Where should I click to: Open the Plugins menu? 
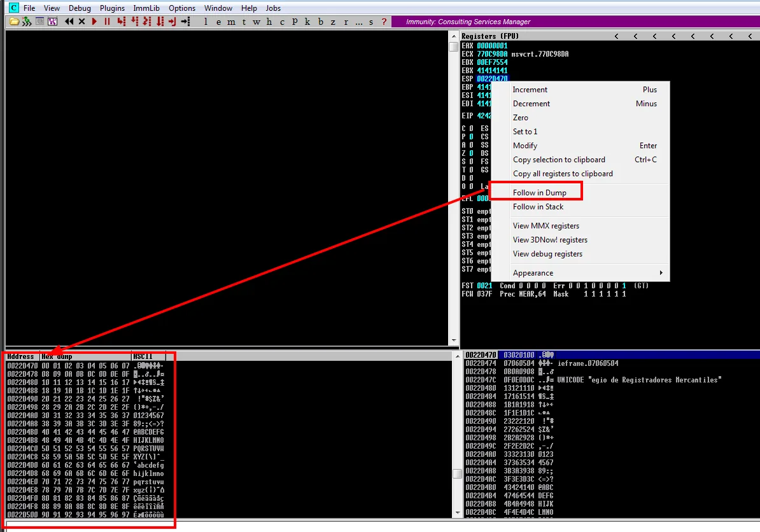112,8
